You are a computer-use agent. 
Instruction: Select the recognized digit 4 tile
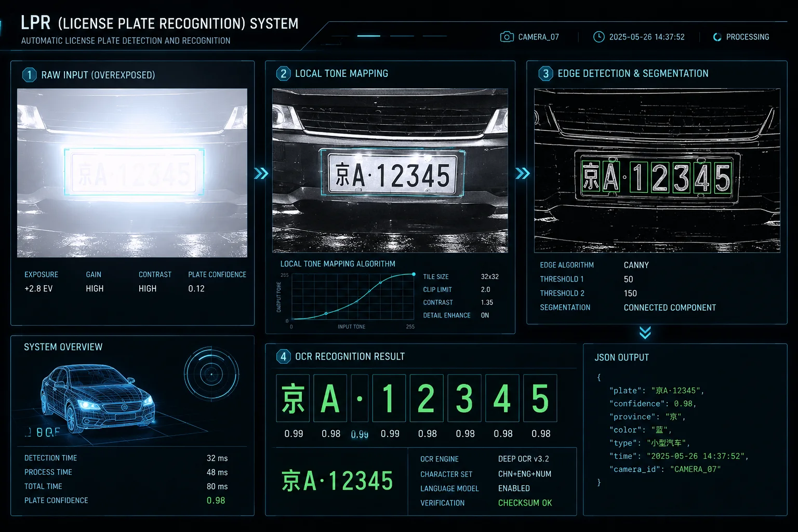pyautogui.click(x=502, y=398)
